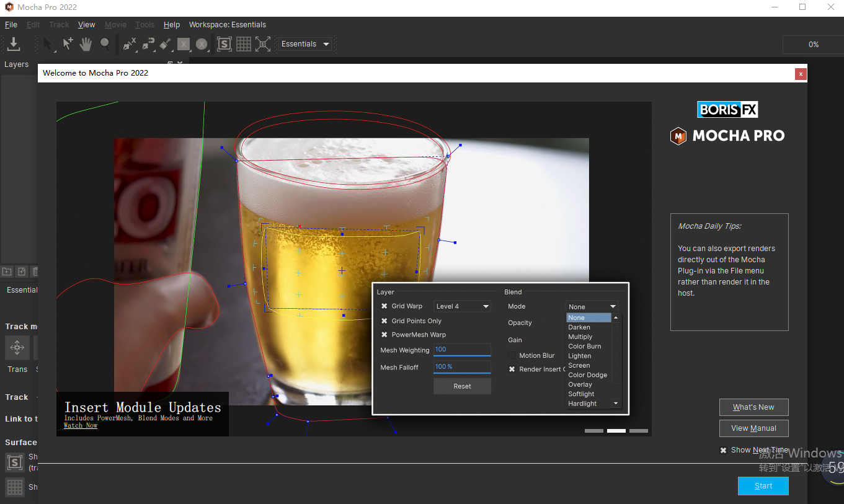Click the Boris FX logo
844x504 pixels.
pos(727,110)
